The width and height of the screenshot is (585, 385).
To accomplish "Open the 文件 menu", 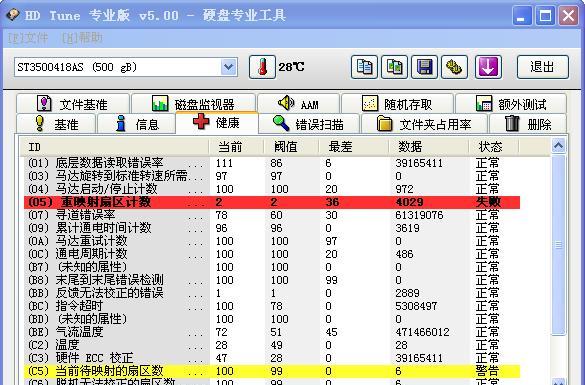I will 28,38.
